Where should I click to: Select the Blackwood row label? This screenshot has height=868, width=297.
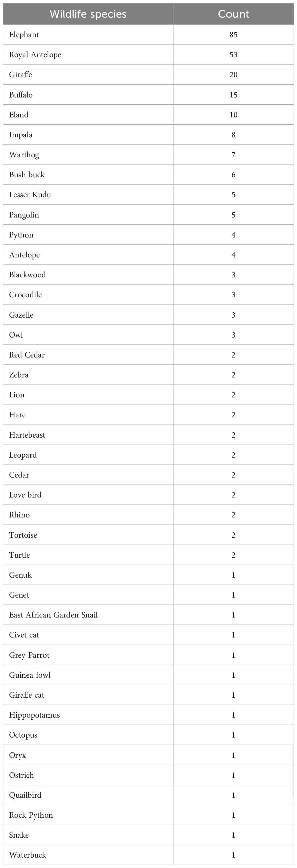click(x=27, y=274)
